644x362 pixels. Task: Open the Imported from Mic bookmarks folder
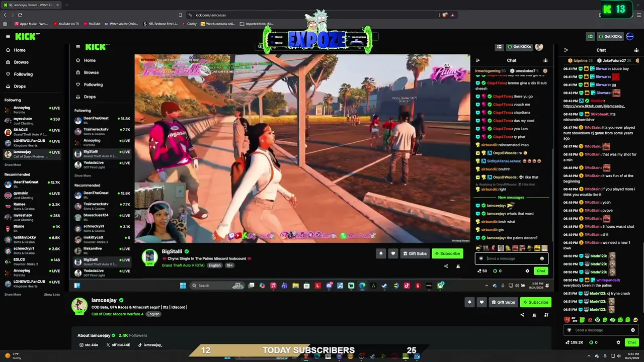257,24
